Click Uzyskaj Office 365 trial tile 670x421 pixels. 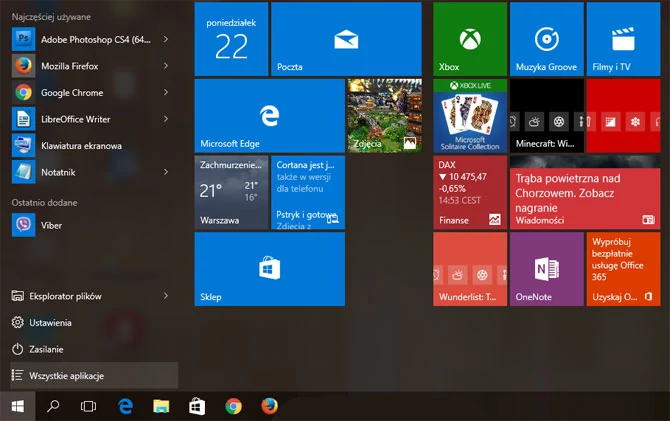[x=623, y=269]
